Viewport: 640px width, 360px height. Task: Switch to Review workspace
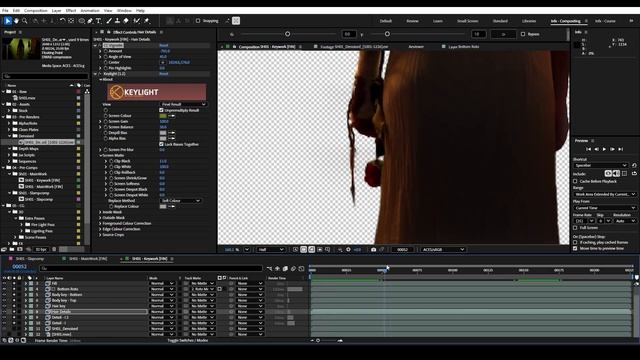(412, 21)
